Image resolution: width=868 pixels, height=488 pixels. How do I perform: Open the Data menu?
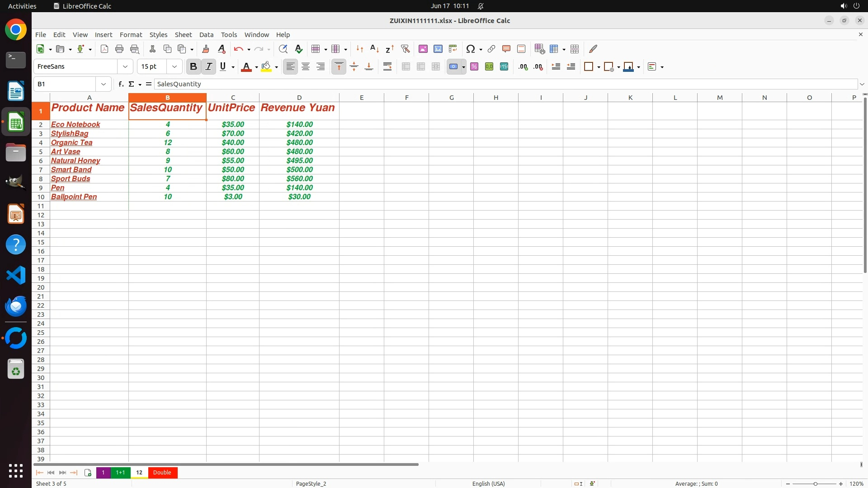[206, 34]
